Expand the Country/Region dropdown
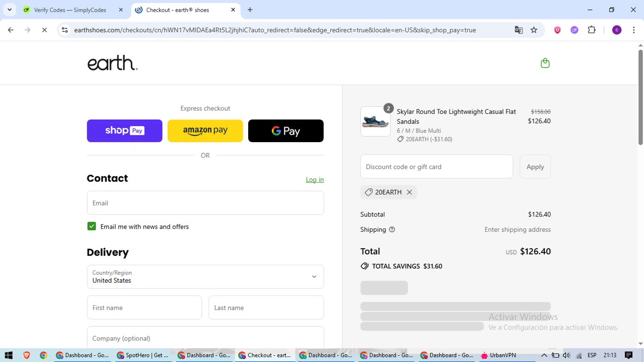 (x=205, y=277)
